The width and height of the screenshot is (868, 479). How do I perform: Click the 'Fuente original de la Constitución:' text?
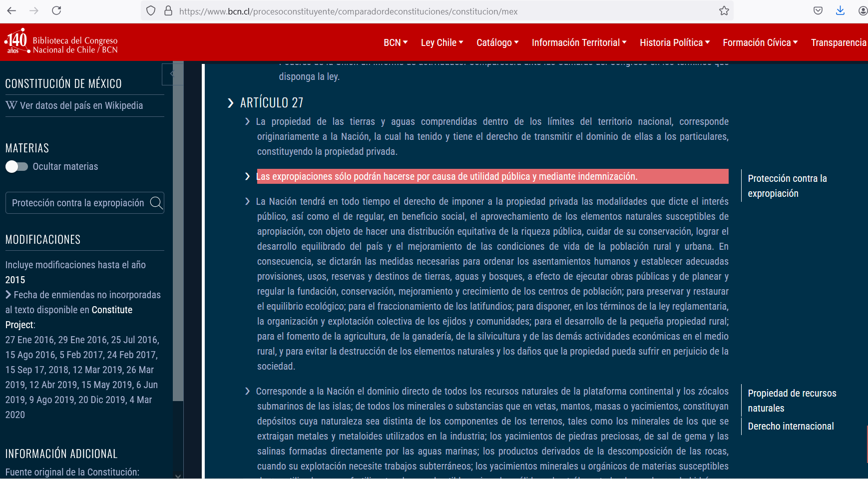point(72,472)
